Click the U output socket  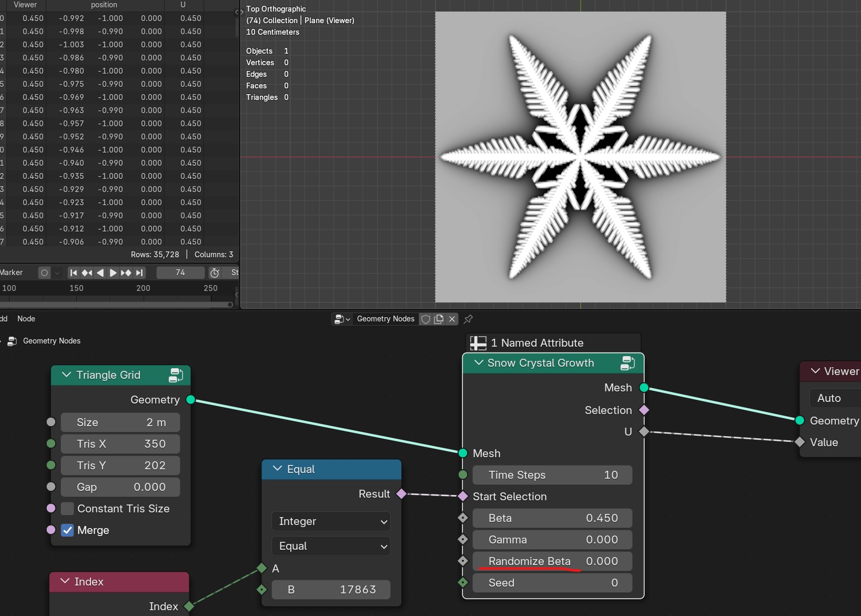tap(644, 431)
